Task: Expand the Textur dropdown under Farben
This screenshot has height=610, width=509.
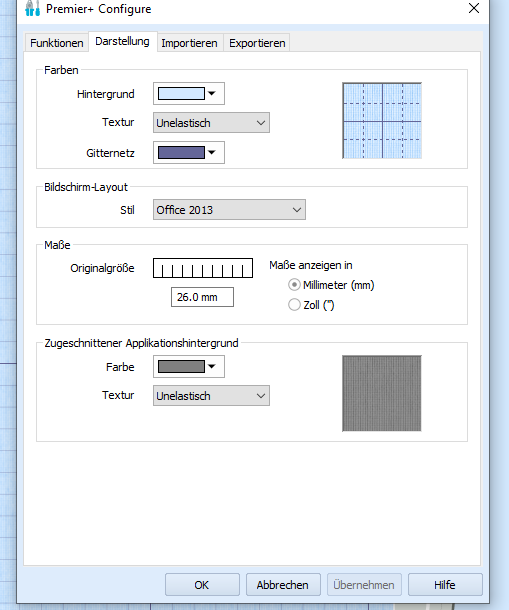Action: click(x=211, y=123)
